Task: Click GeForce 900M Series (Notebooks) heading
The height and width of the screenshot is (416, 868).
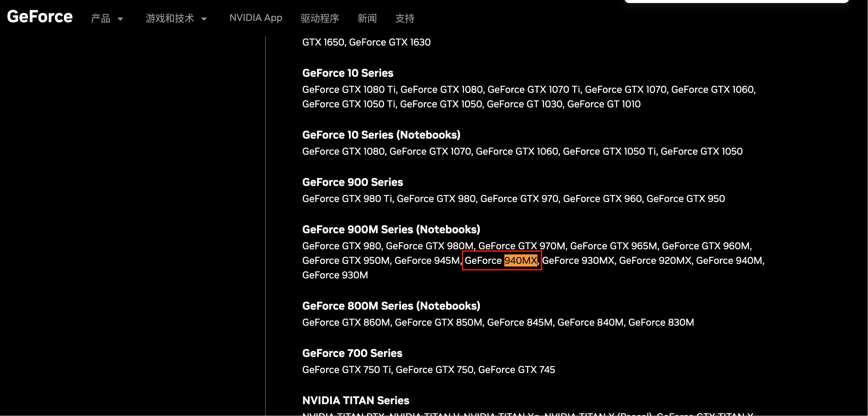Action: click(x=391, y=229)
